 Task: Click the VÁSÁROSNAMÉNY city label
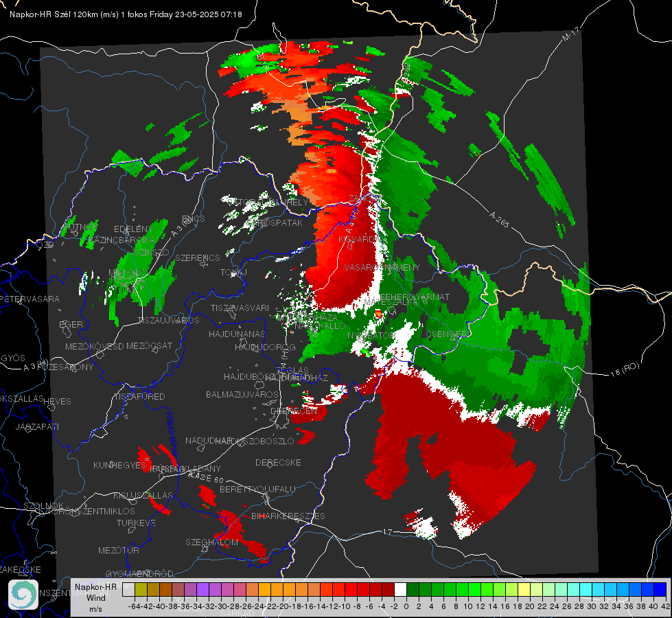382,267
